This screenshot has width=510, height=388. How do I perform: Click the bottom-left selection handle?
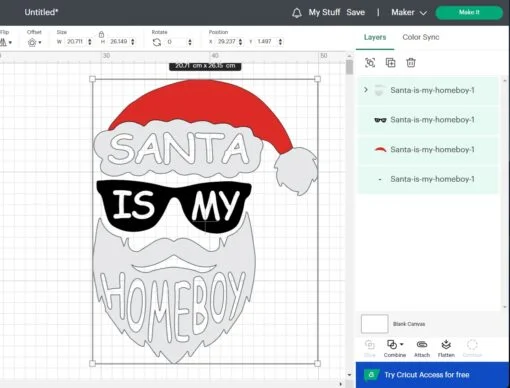tap(93, 363)
